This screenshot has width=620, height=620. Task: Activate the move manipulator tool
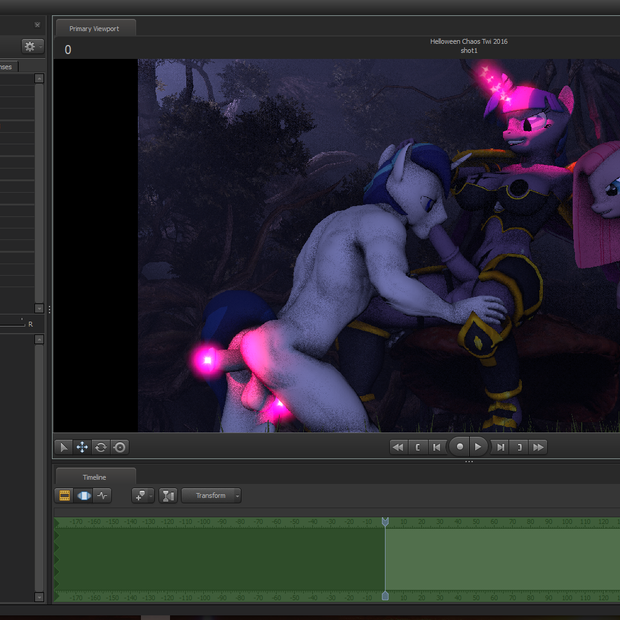pyautogui.click(x=82, y=447)
